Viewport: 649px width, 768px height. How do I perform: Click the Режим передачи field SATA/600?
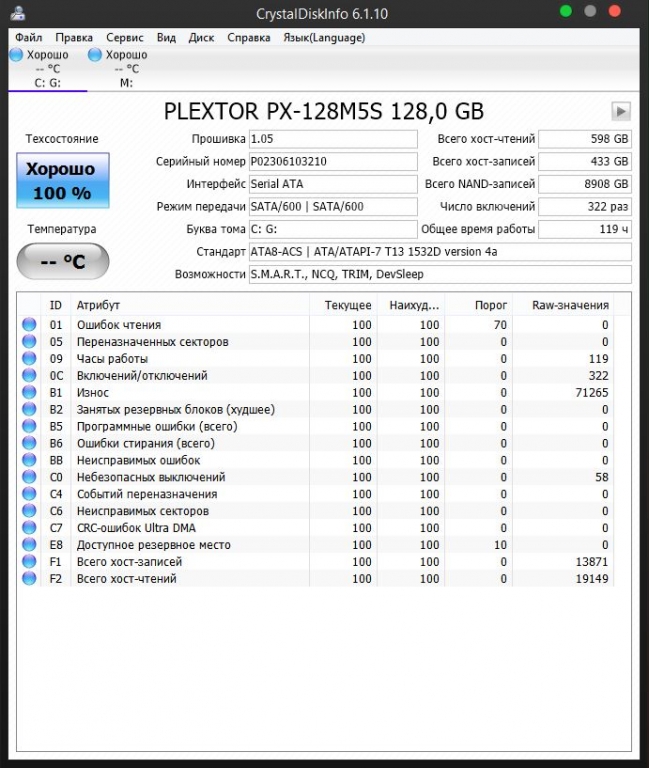[x=333, y=207]
